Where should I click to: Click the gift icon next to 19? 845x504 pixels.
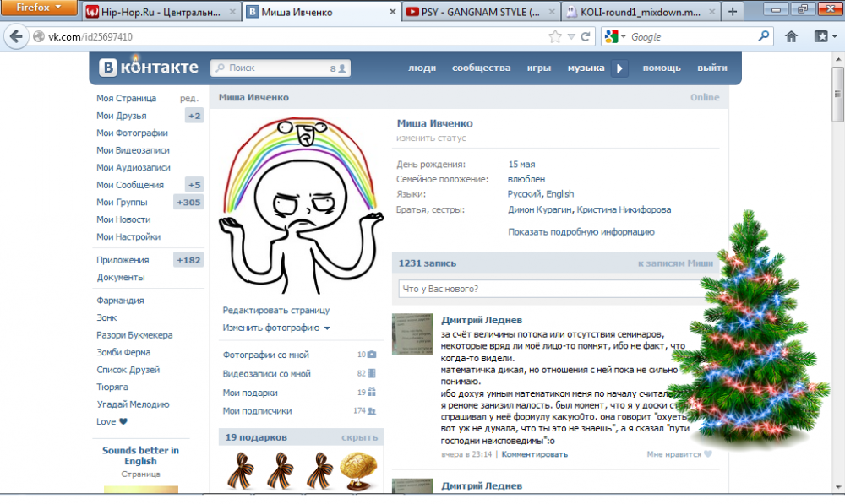(x=371, y=392)
